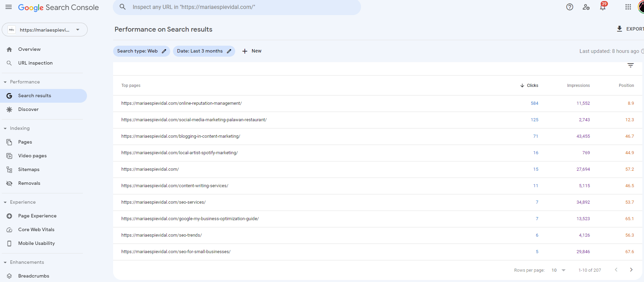Click the seo-services URL row
Viewport: 644px width, 282px height.
click(378, 202)
